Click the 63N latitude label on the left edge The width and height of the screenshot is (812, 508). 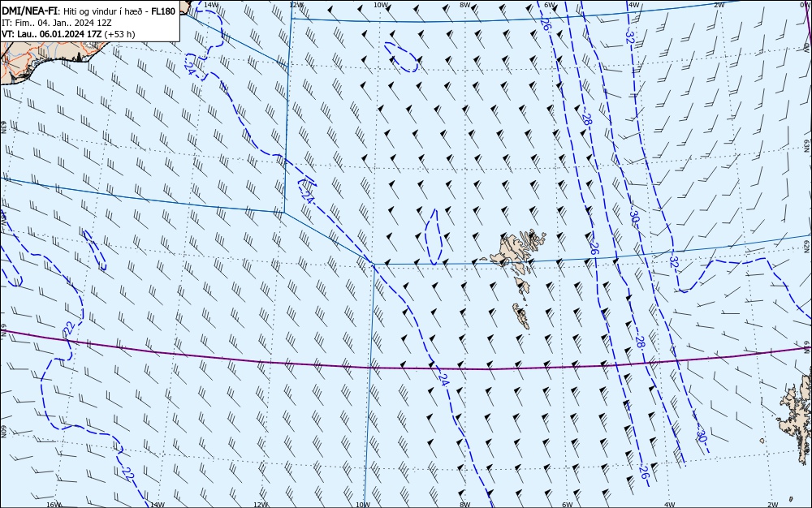3,127
